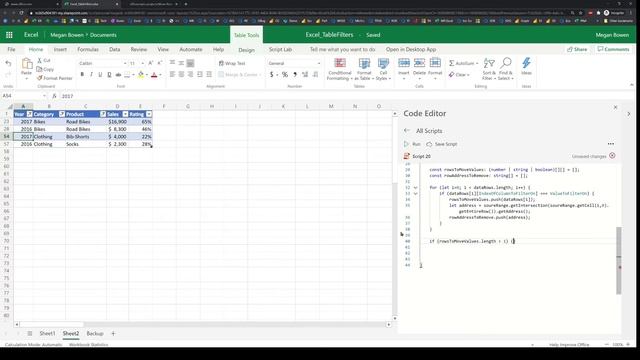Toggle Underline formatting
The image size is (640, 360).
[x=100, y=75]
